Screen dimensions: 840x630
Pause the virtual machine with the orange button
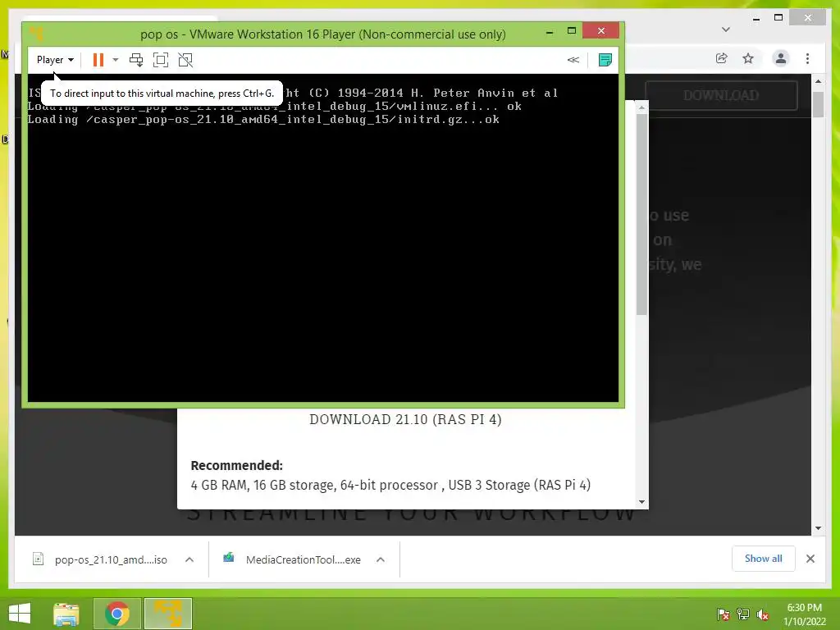pos(98,60)
